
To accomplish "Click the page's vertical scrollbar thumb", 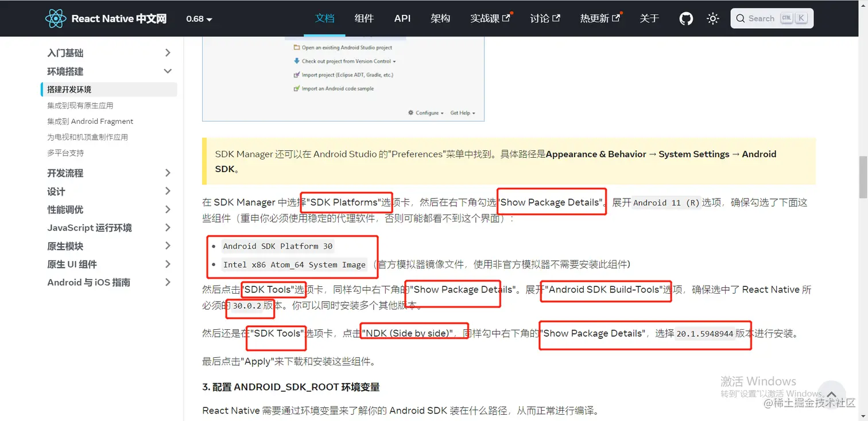I will pyautogui.click(x=862, y=176).
